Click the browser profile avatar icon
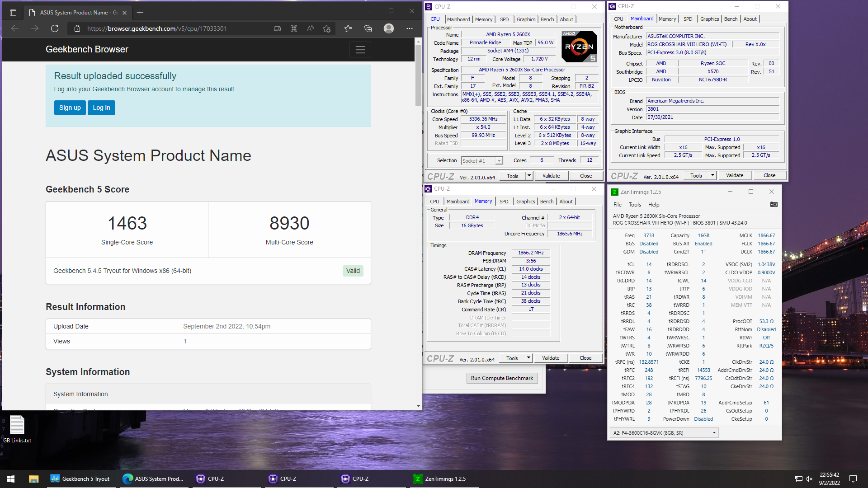This screenshot has height=488, width=868. tap(388, 28)
